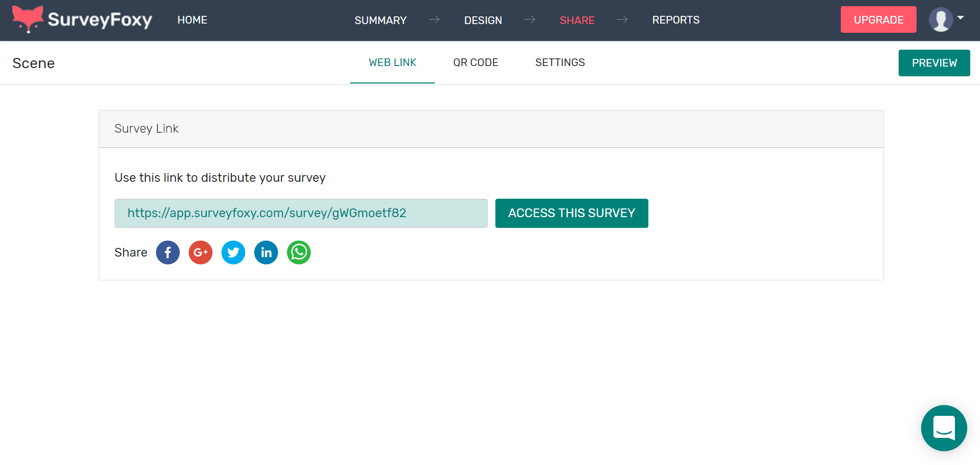Share the survey on Twitter

coord(233,252)
